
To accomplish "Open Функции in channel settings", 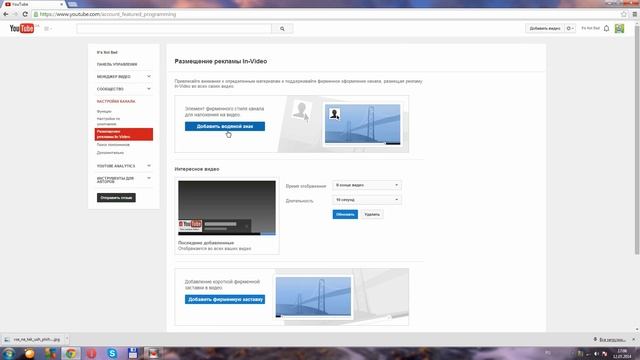I will tap(104, 111).
